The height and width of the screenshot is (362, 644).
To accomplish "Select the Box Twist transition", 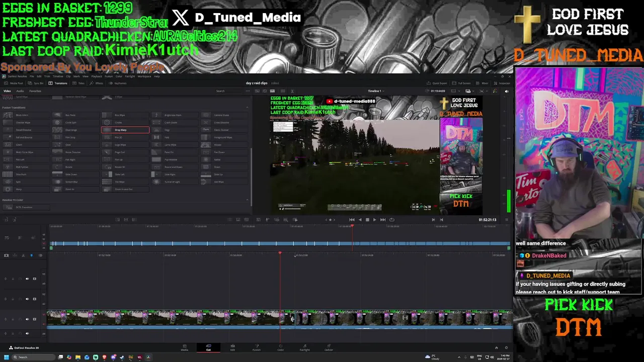I will point(75,115).
